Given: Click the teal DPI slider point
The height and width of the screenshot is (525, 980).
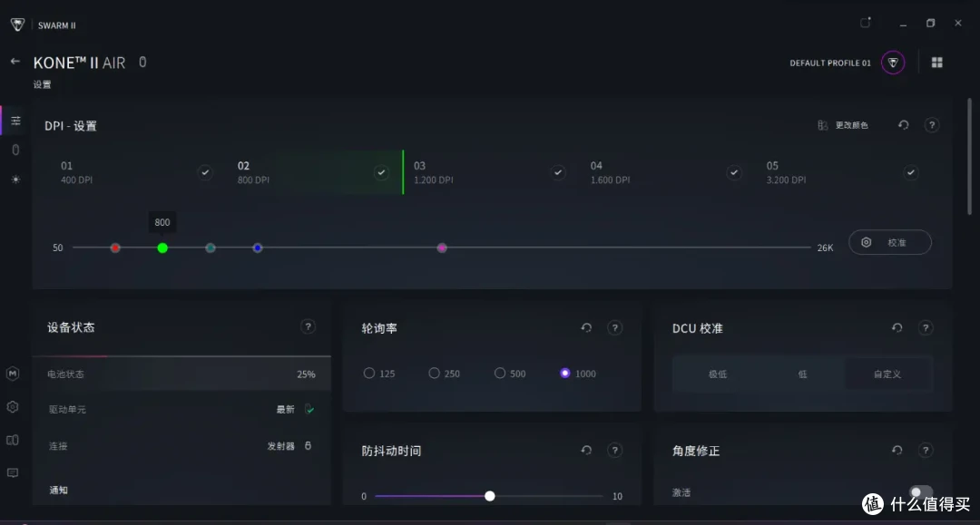Looking at the screenshot, I should click(210, 248).
